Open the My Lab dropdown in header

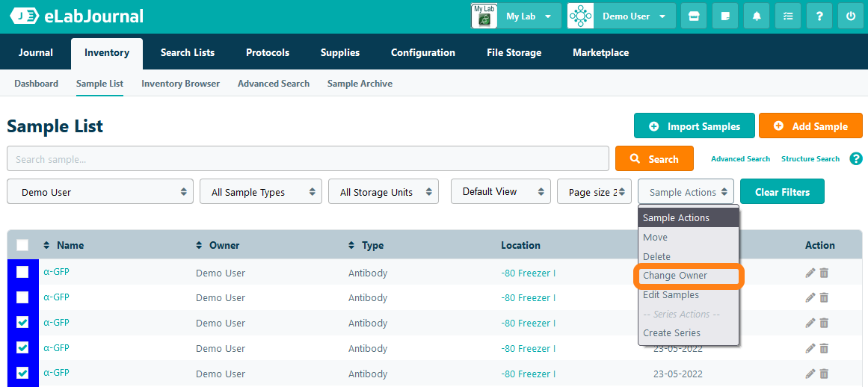pos(516,16)
